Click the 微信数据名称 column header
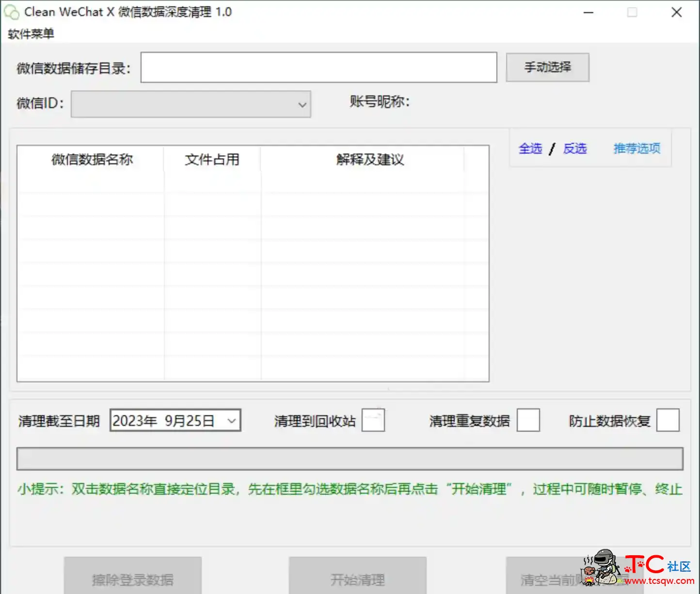 [91, 159]
